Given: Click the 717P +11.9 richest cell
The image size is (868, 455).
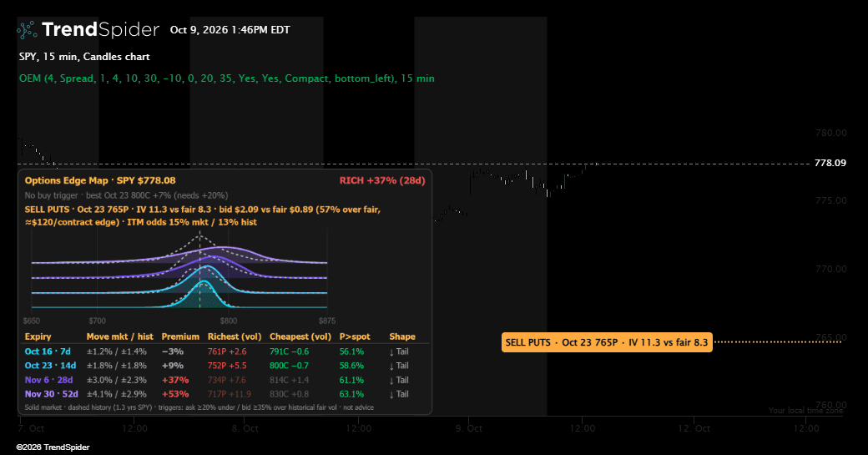Looking at the screenshot, I should coord(230,394).
